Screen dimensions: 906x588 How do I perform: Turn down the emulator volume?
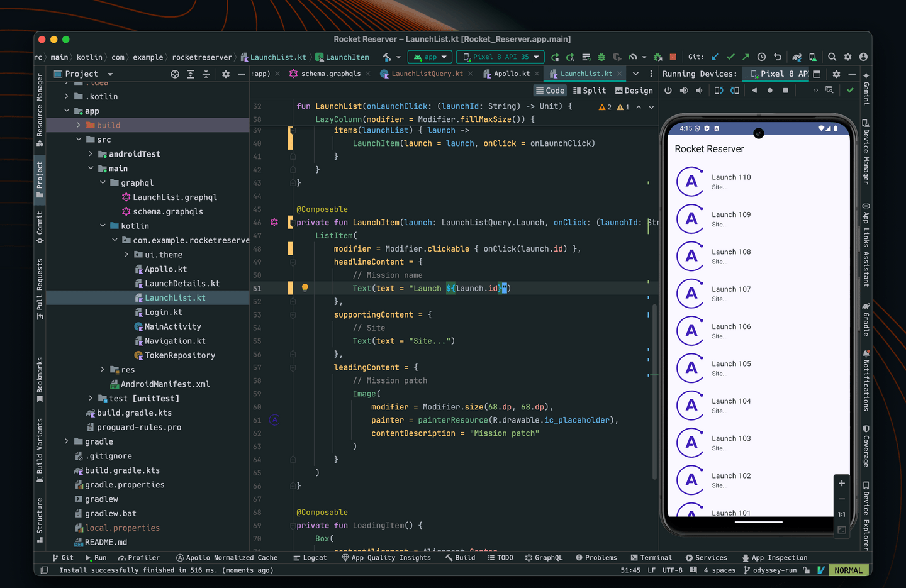tap(700, 91)
